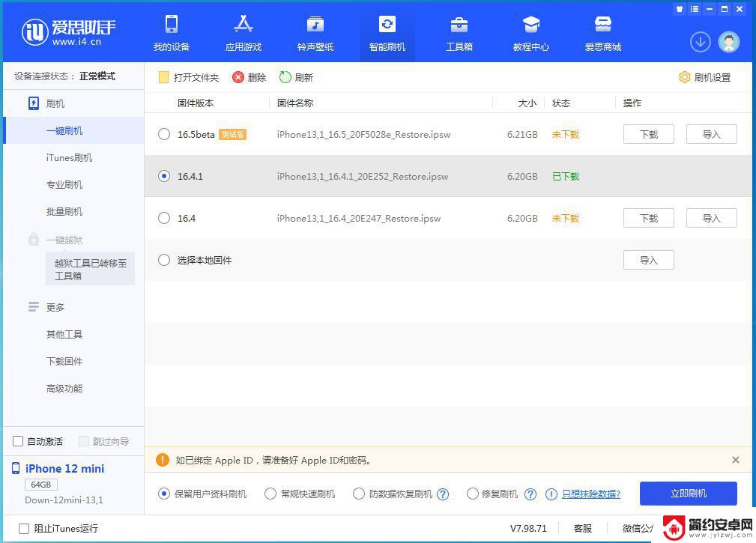Open the download manager arrow icon
This screenshot has height=543, width=756.
pos(700,43)
